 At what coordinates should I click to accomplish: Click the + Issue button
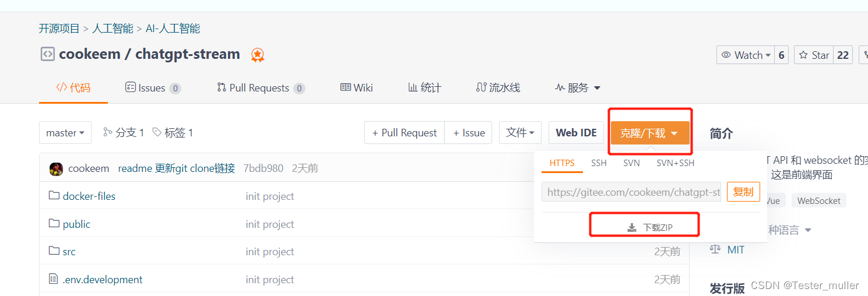click(469, 133)
